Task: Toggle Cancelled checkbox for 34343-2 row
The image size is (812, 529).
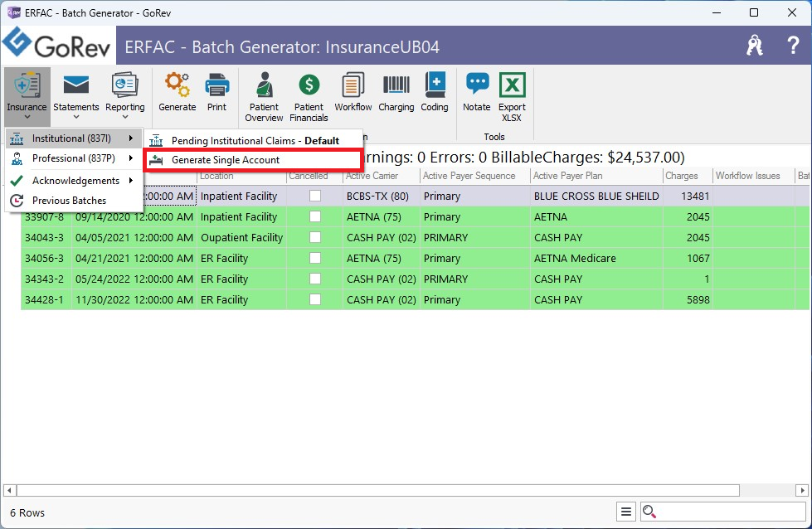Action: pyautogui.click(x=315, y=279)
